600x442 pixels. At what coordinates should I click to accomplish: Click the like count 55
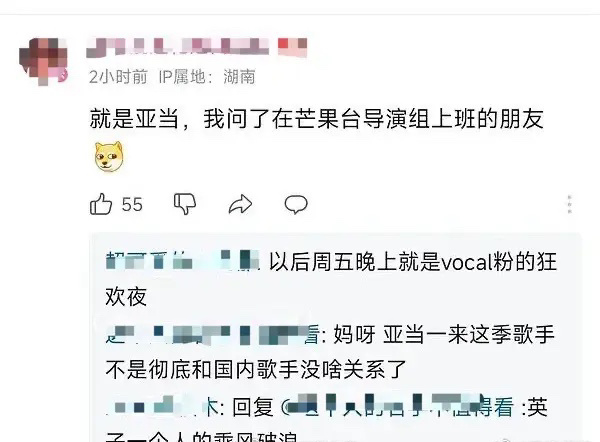click(x=132, y=204)
